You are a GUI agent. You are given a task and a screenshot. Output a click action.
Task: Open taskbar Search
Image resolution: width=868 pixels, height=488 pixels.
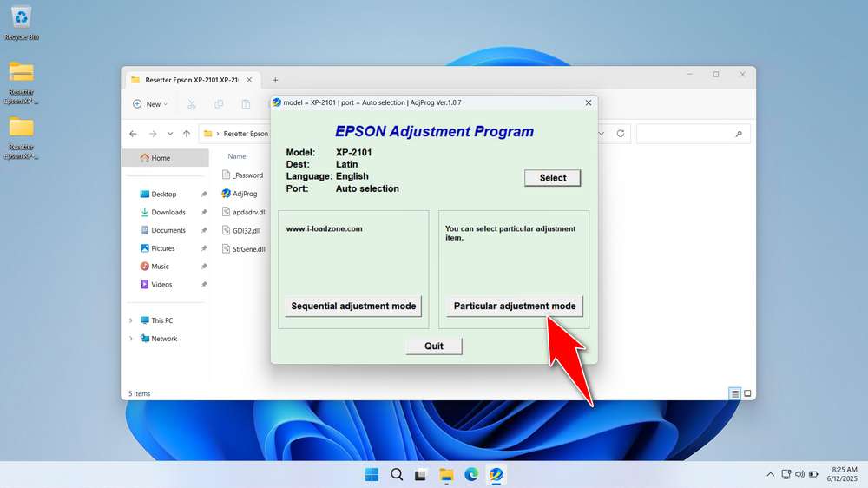click(x=397, y=475)
